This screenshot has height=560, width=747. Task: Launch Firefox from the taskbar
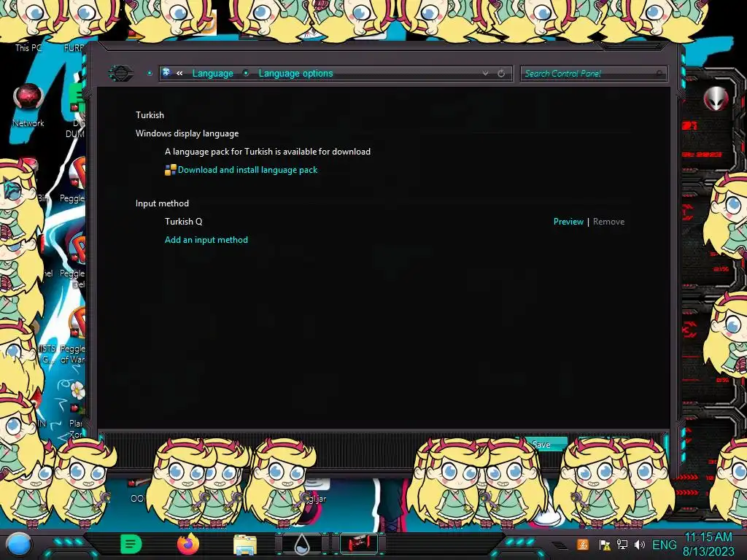(x=188, y=544)
